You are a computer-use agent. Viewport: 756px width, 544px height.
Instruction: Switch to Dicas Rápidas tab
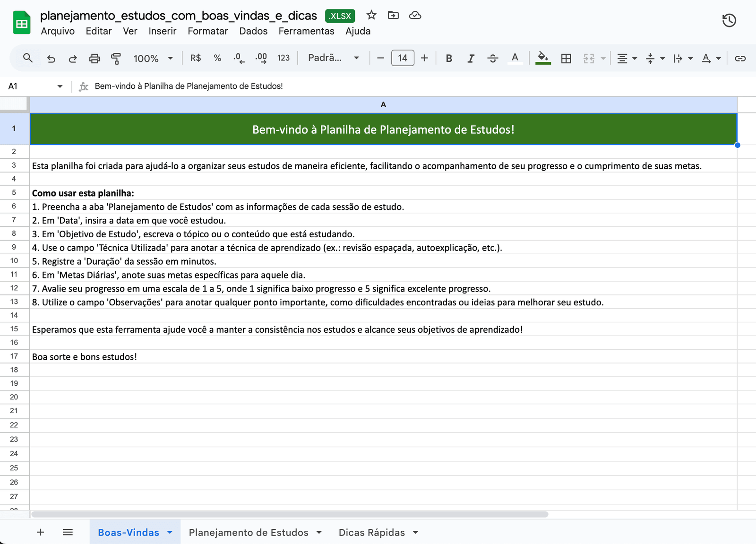tap(372, 532)
